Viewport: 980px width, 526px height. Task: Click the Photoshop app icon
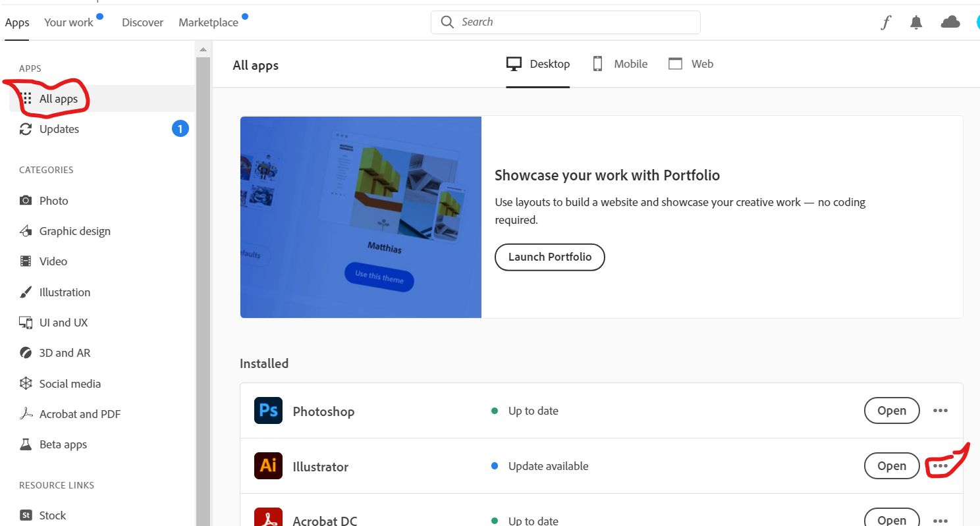268,411
